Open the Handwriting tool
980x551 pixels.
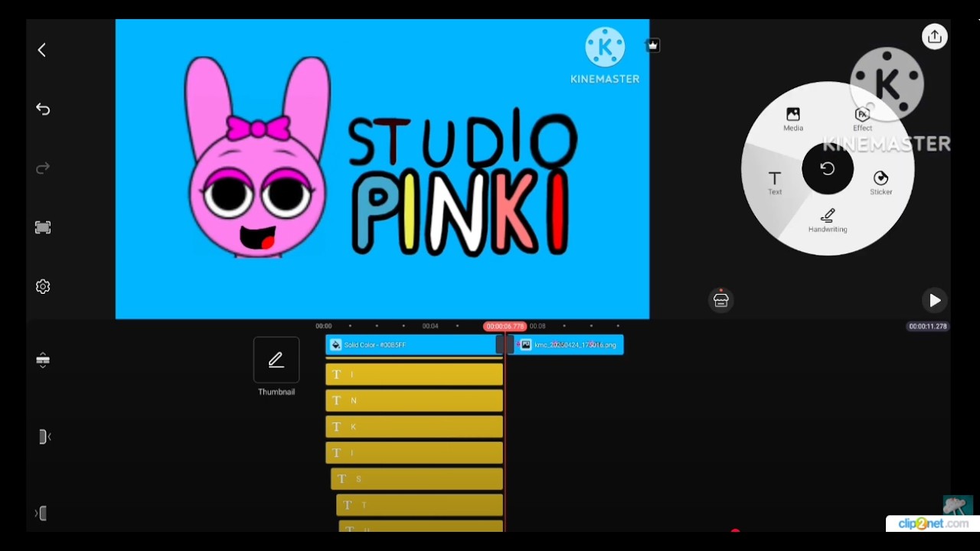828,220
